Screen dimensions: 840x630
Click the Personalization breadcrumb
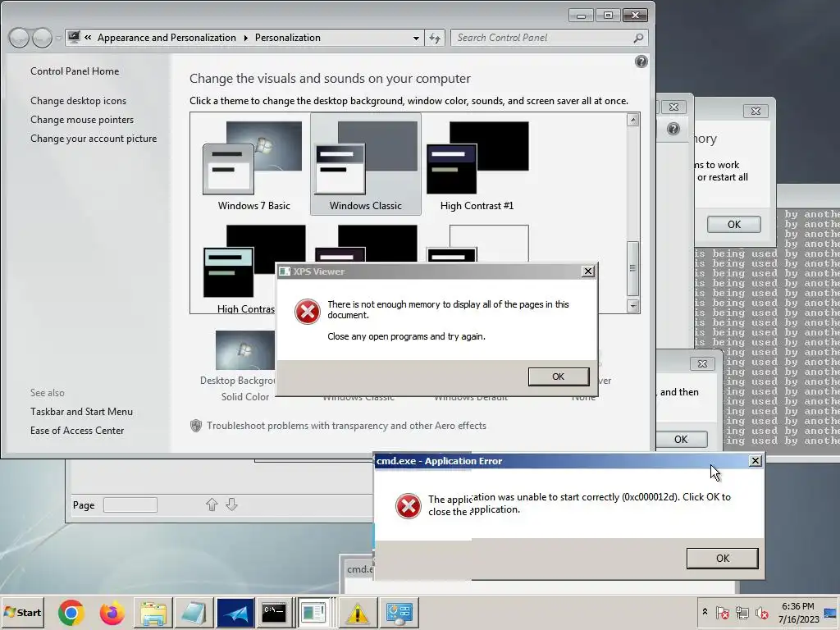click(x=288, y=38)
